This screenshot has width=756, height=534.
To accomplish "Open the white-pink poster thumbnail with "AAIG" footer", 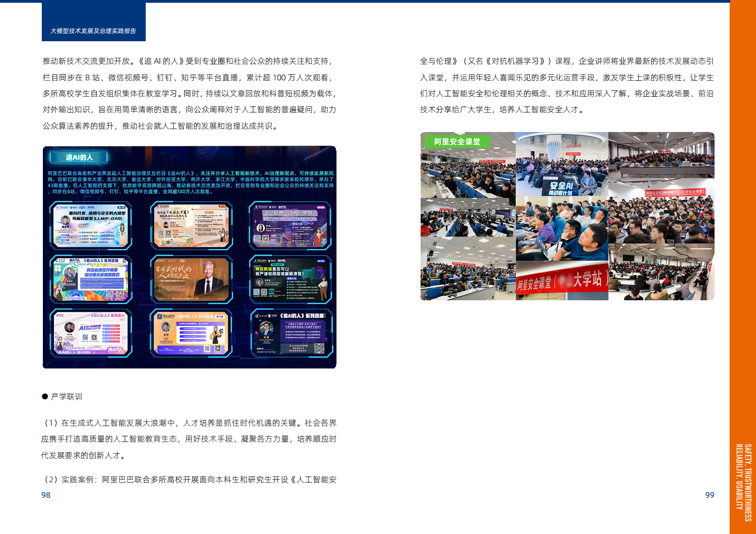I will click(x=91, y=333).
